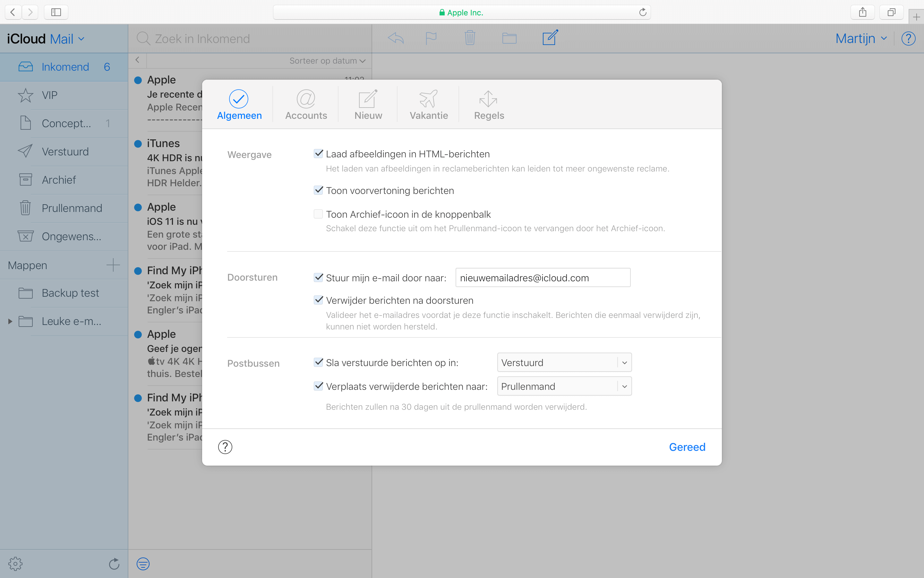Screen dimensions: 924x578
Task: Click the Safari address bar
Action: [462, 12]
